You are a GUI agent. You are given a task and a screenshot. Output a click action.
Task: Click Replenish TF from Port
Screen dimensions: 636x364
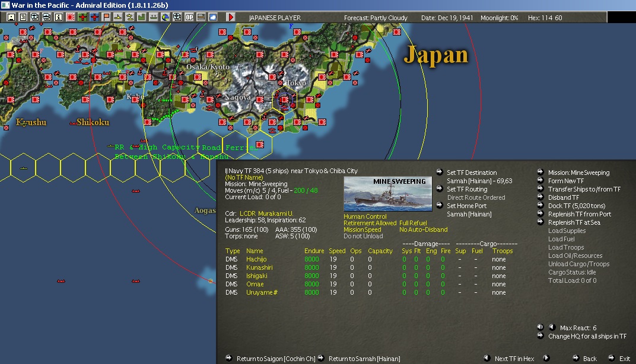tap(579, 214)
